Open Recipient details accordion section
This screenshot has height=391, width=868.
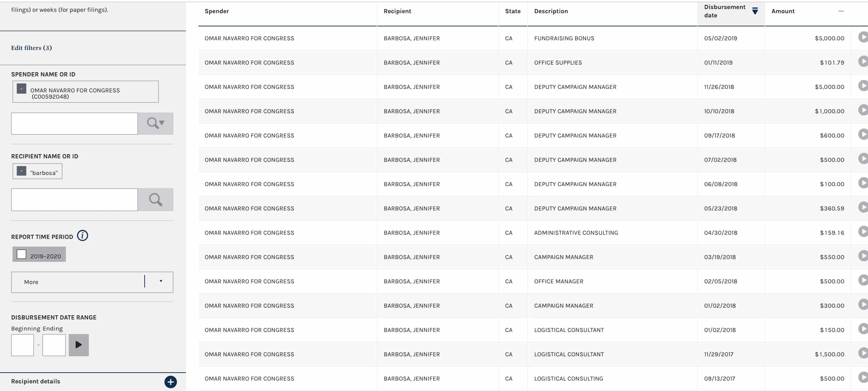point(93,381)
